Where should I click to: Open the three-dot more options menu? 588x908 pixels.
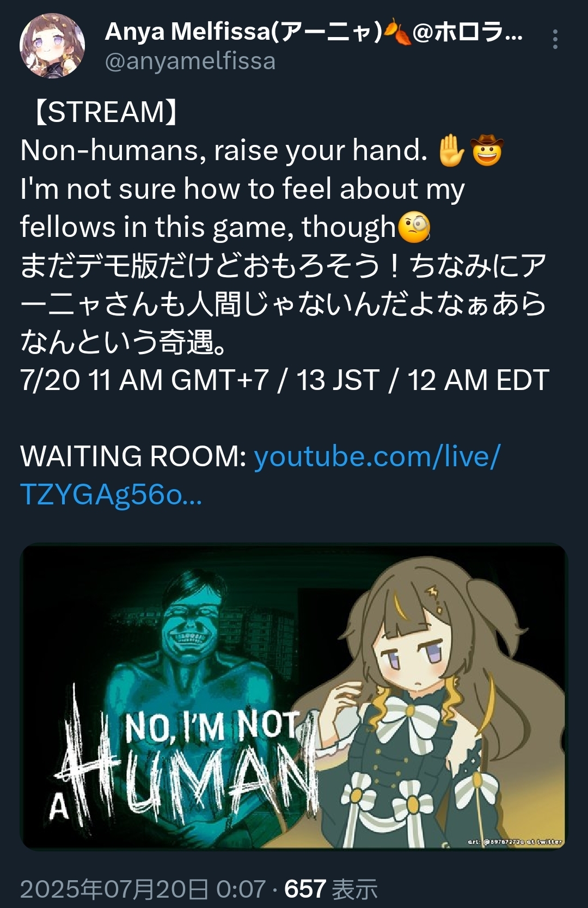point(555,39)
